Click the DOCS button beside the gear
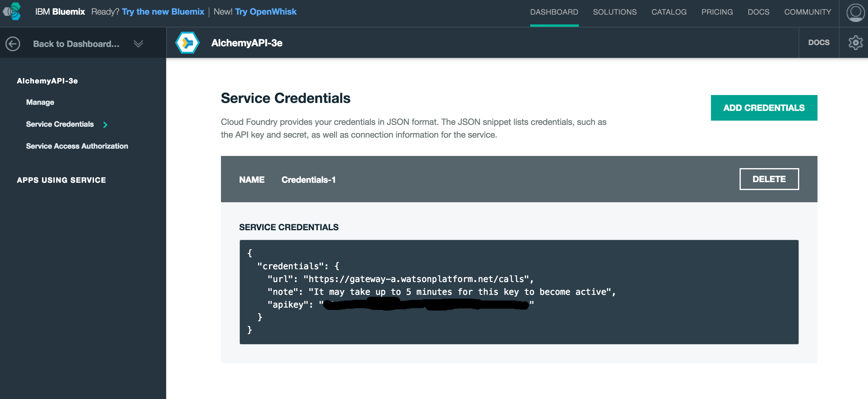This screenshot has height=399, width=868. [818, 43]
